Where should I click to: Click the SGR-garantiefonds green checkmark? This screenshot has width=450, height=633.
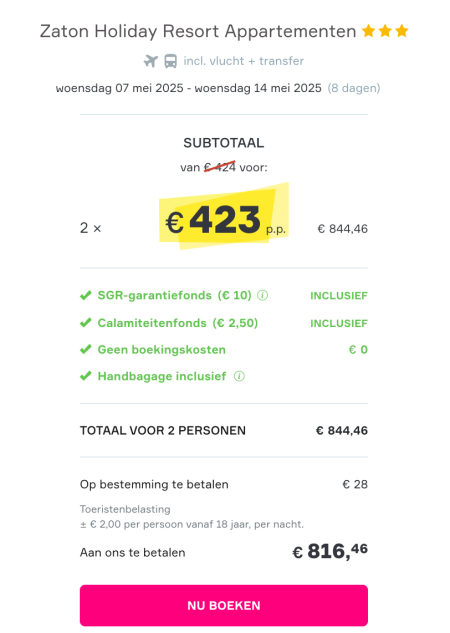[86, 296]
